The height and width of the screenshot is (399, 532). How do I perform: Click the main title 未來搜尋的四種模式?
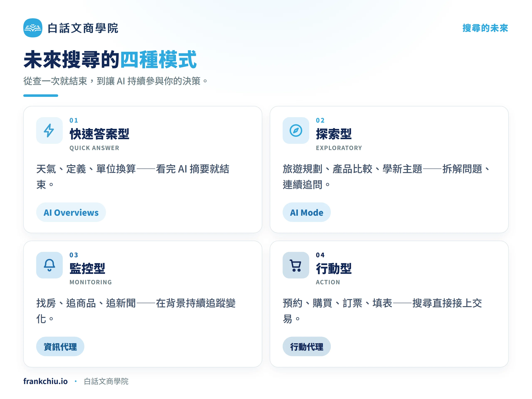click(110, 59)
